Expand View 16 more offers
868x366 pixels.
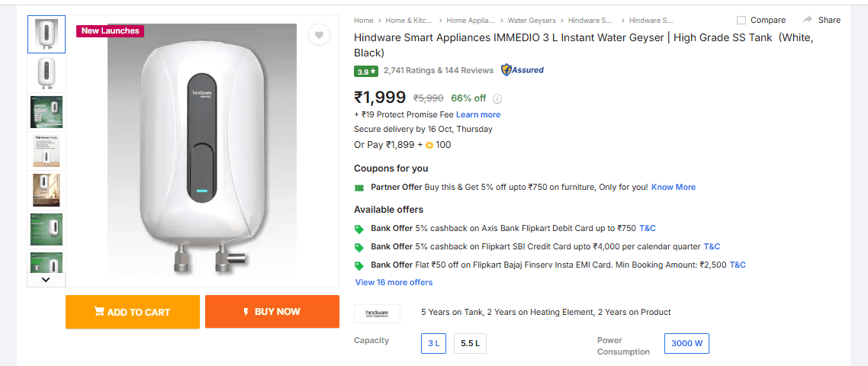394,282
